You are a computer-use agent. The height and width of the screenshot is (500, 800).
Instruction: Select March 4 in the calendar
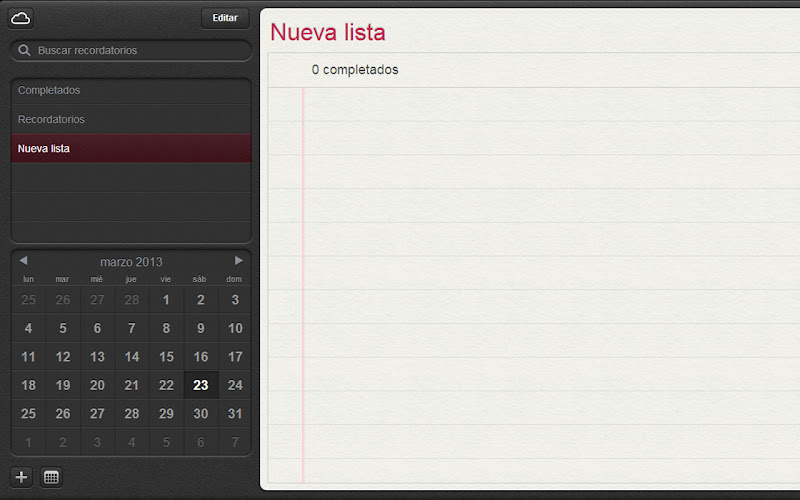point(29,329)
